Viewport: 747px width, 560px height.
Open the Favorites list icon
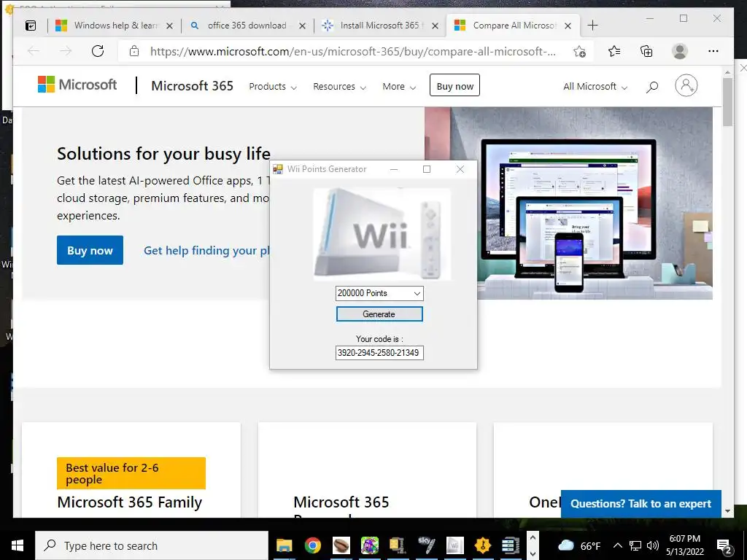[x=614, y=51]
